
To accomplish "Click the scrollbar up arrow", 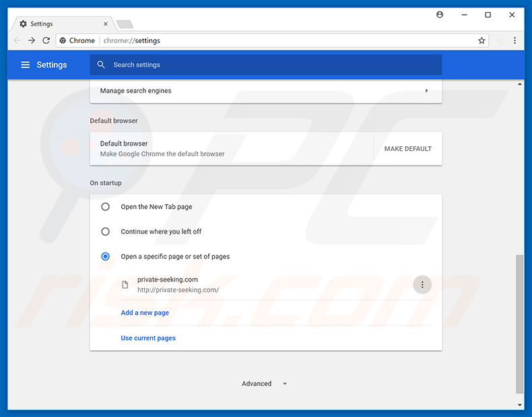I will tap(519, 84).
